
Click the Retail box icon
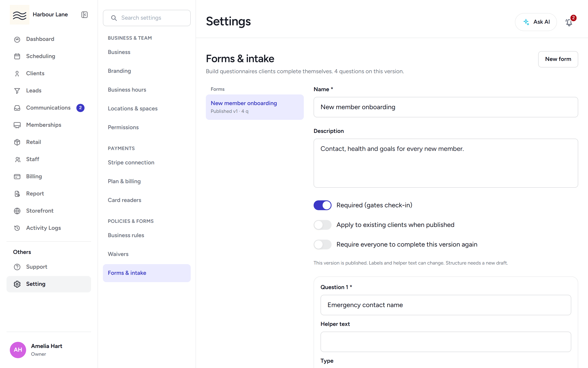[x=17, y=142]
